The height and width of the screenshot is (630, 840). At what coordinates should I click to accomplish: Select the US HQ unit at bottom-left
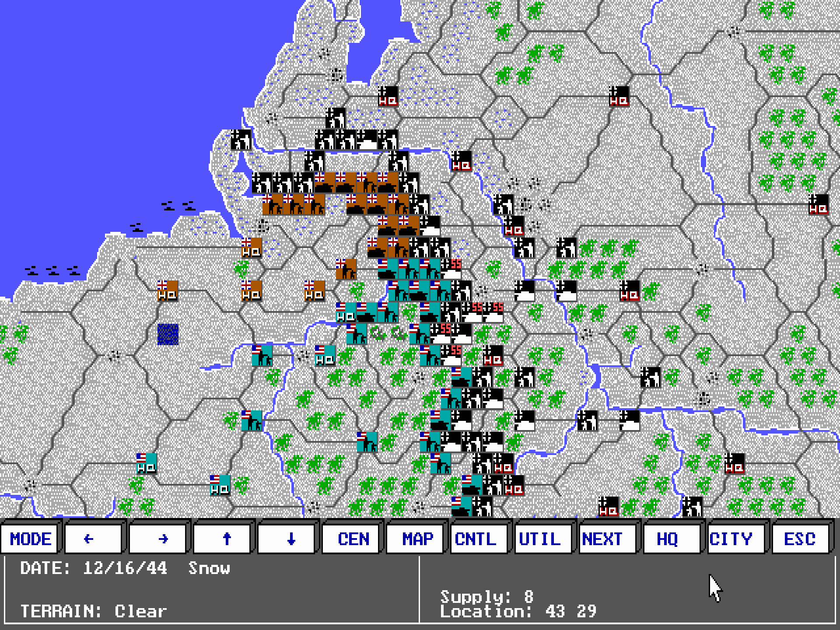tap(147, 464)
